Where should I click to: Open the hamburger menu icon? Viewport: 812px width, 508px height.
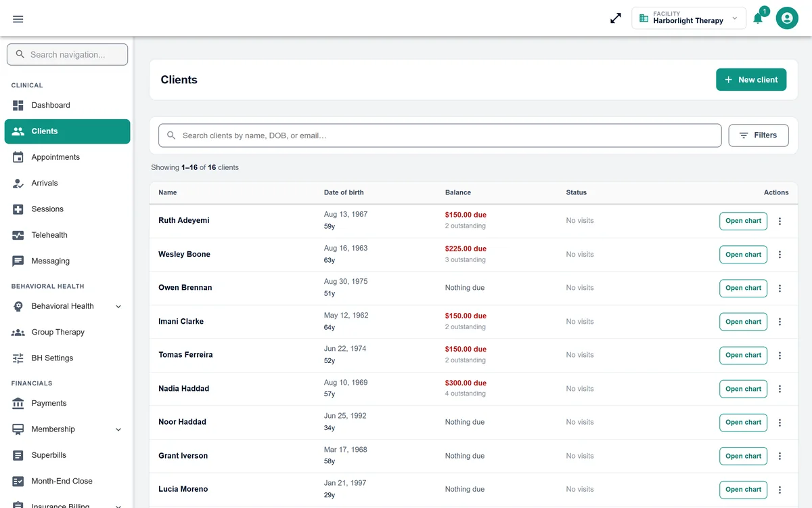point(18,19)
